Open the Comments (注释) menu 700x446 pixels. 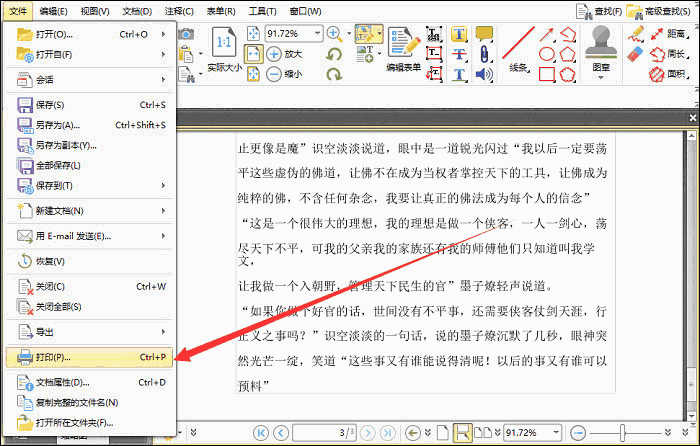click(x=179, y=11)
